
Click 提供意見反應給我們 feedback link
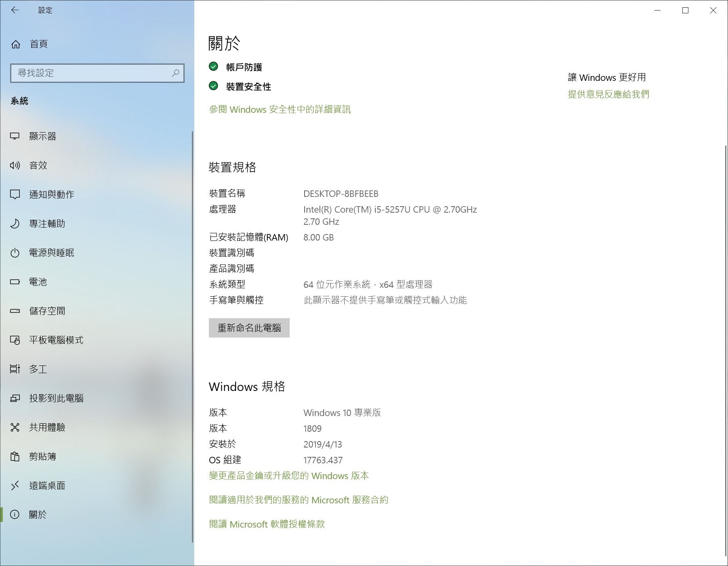click(608, 94)
